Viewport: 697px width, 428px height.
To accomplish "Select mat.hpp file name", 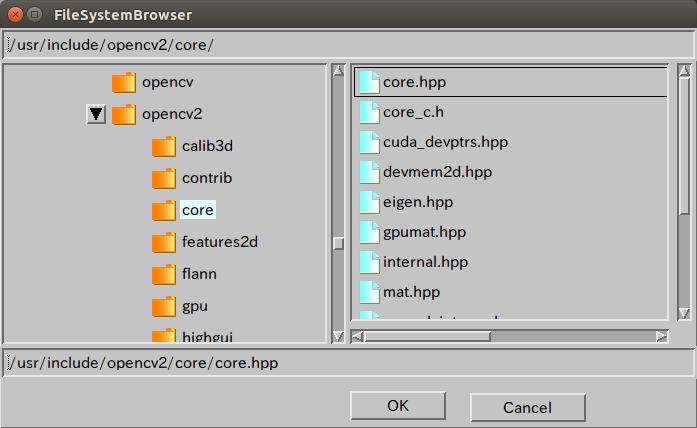I will [412, 292].
